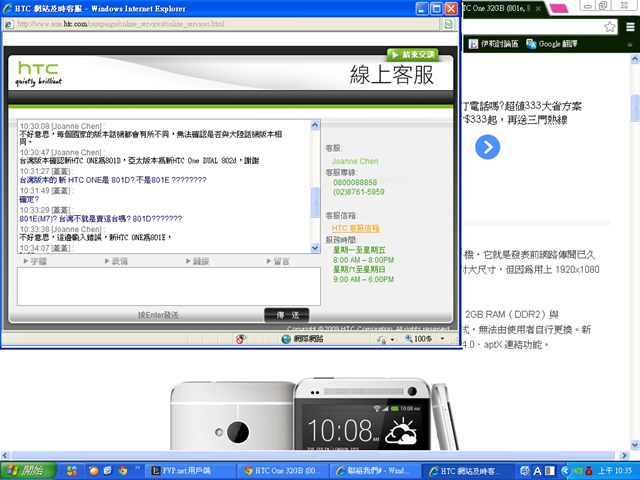Click the 結束交談 end chat button
Screen dimensions: 640x480
pos(413,54)
